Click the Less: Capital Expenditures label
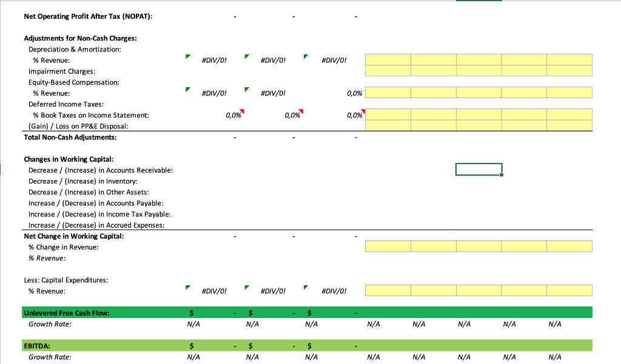 (x=66, y=280)
